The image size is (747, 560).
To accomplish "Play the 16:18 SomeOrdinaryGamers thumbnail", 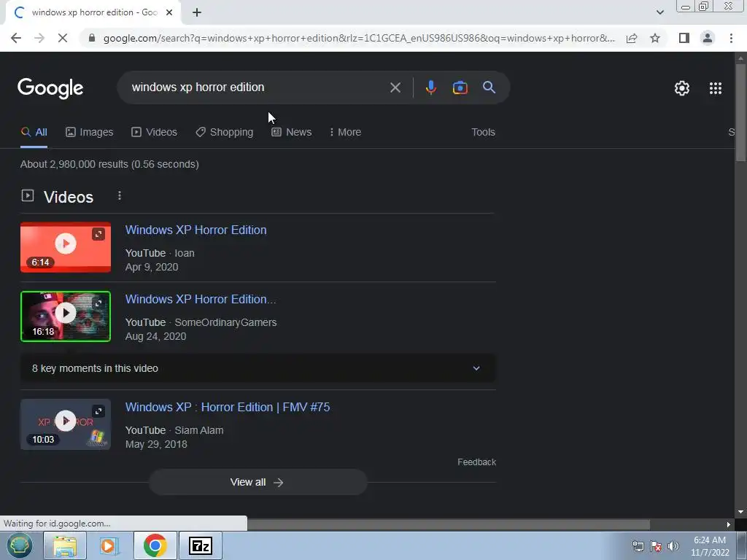I will (x=65, y=316).
